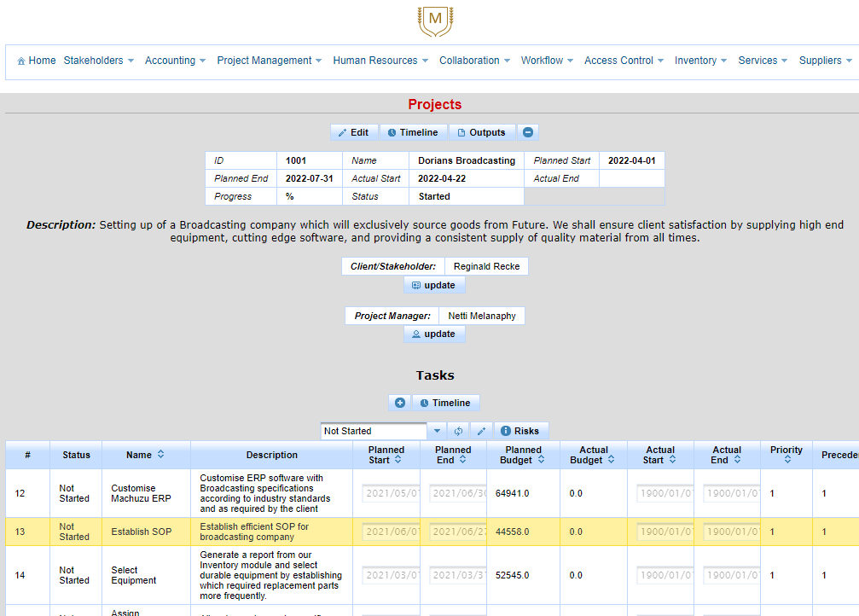Go to Home in navigation bar

[37, 61]
